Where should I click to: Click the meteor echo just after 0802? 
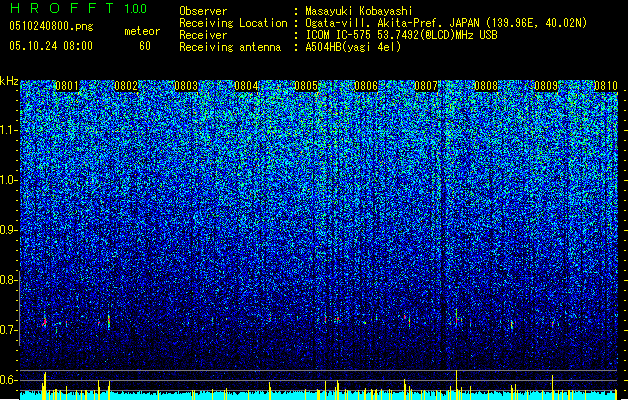pos(109,321)
